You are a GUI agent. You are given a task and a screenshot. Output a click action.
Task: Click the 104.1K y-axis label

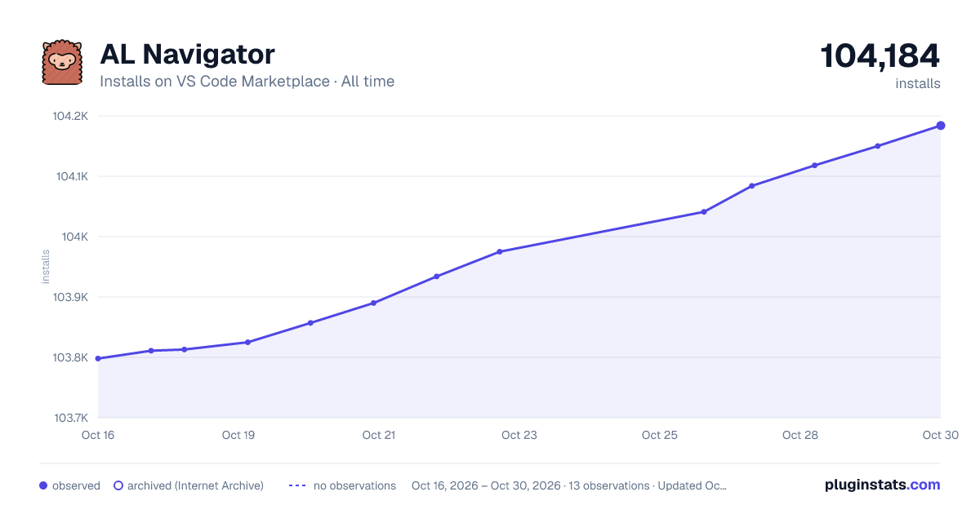[71, 176]
